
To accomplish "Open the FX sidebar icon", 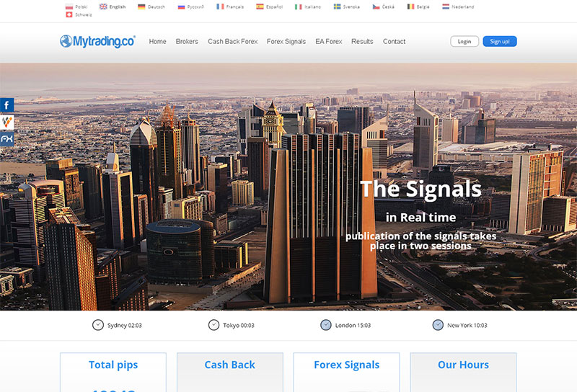I will tap(6, 139).
